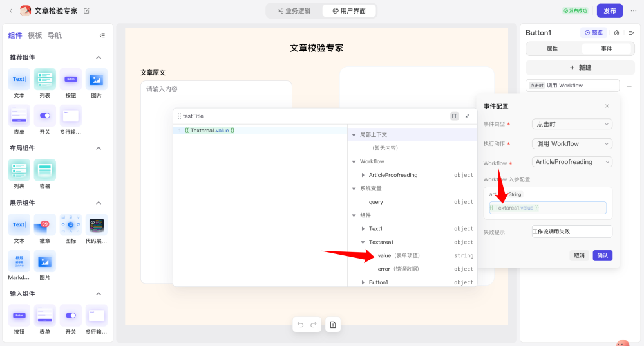644x346 pixels.
Task: Collapse the 输入组件 section
Action: pos(99,294)
